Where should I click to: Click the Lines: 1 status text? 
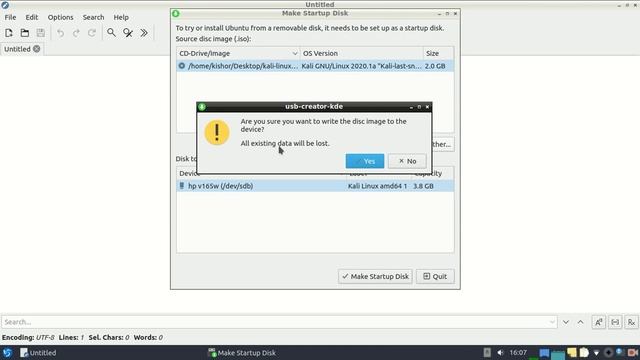click(71, 338)
